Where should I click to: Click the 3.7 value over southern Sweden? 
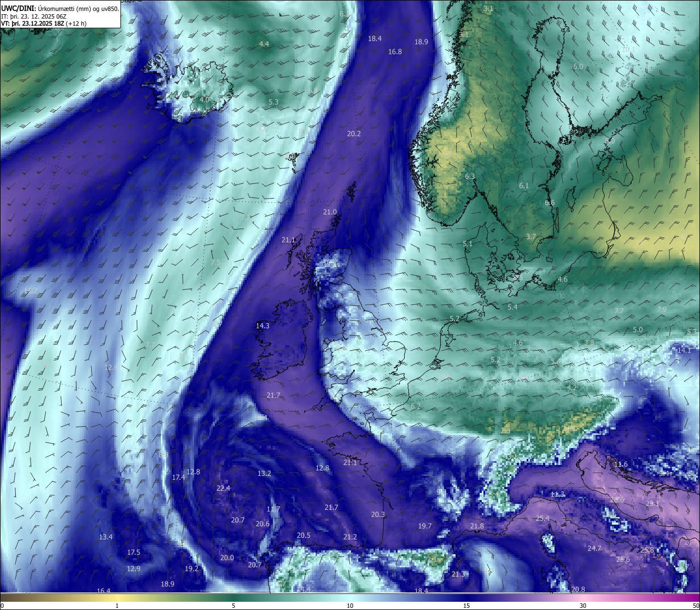[531, 236]
